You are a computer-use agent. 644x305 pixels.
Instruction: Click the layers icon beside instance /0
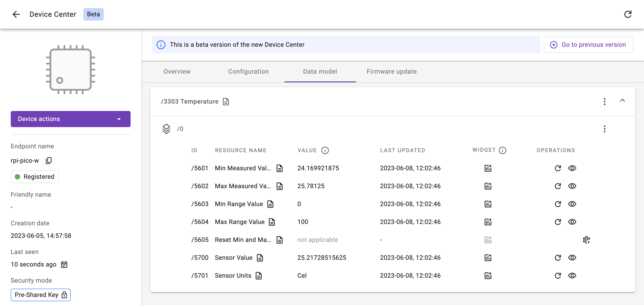tap(166, 129)
